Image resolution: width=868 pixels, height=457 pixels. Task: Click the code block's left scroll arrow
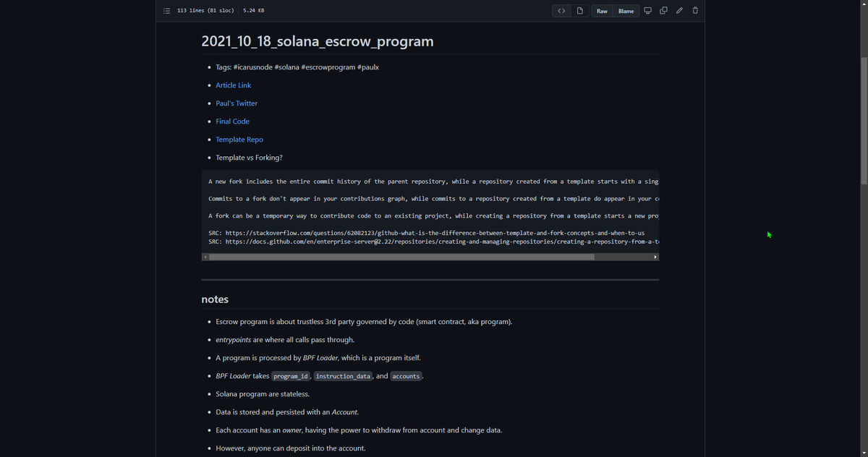(205, 257)
